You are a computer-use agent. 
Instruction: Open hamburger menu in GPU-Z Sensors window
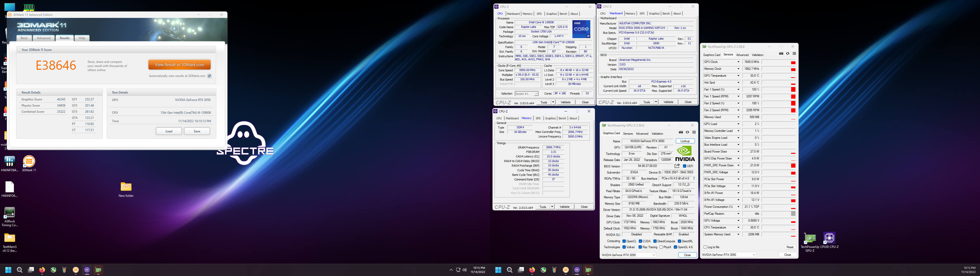pyautogui.click(x=794, y=54)
